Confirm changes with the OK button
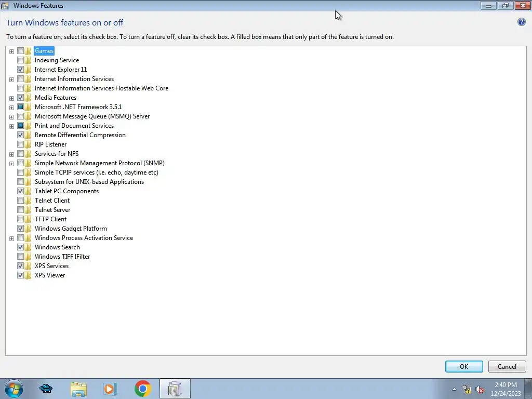 (x=464, y=366)
